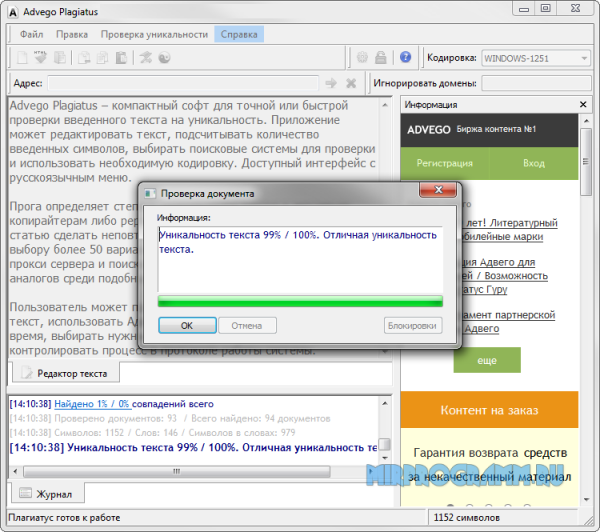Click the Регистрация button in Advego panel
Viewport: 600px width, 532px height.
coord(445,163)
